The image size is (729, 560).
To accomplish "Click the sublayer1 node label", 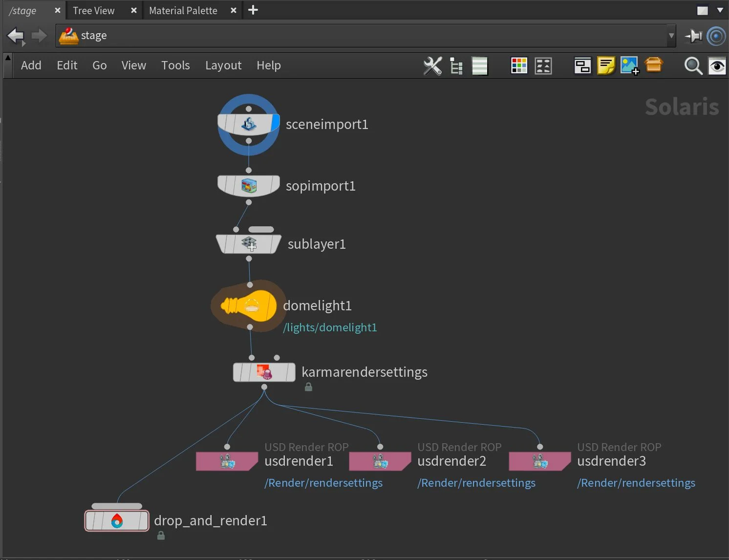I will coord(317,244).
